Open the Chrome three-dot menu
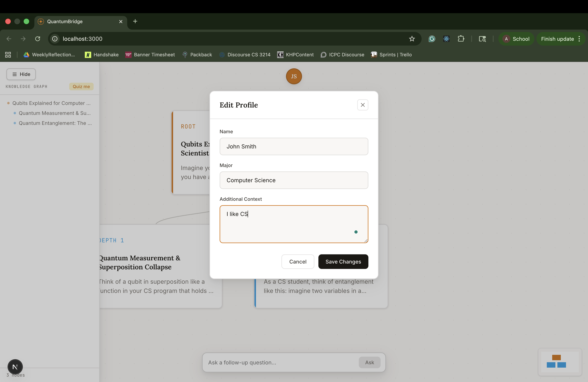 [579, 39]
